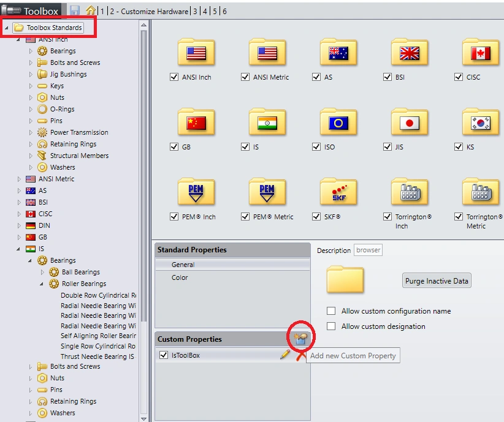Select DIN German flag tree icon
The image size is (504, 422).
(31, 225)
